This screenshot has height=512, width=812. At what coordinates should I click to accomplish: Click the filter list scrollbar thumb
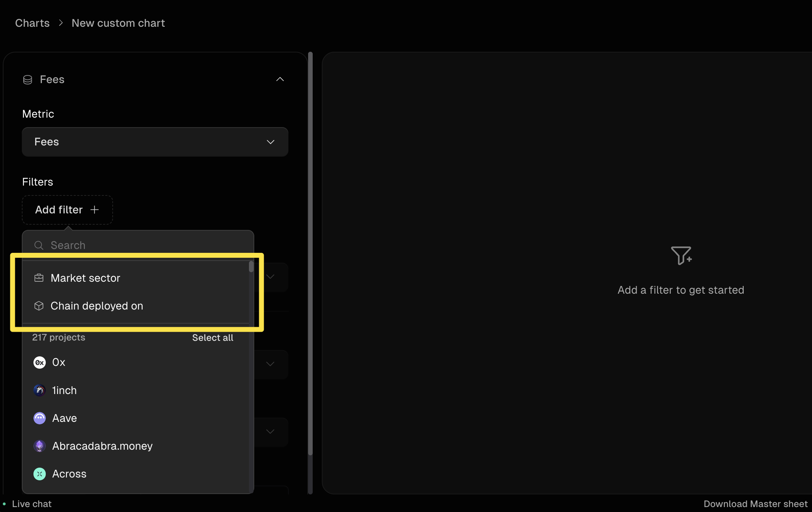(251, 267)
